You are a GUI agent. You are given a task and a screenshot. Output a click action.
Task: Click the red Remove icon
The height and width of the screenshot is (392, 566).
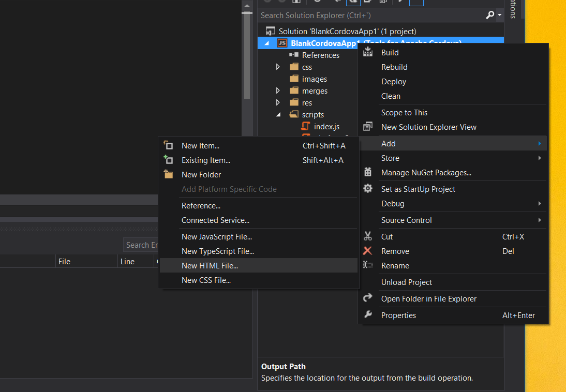point(368,251)
